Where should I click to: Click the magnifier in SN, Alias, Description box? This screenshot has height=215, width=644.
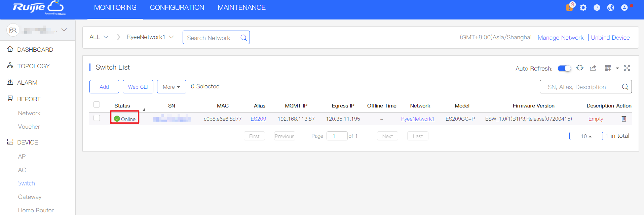625,87
